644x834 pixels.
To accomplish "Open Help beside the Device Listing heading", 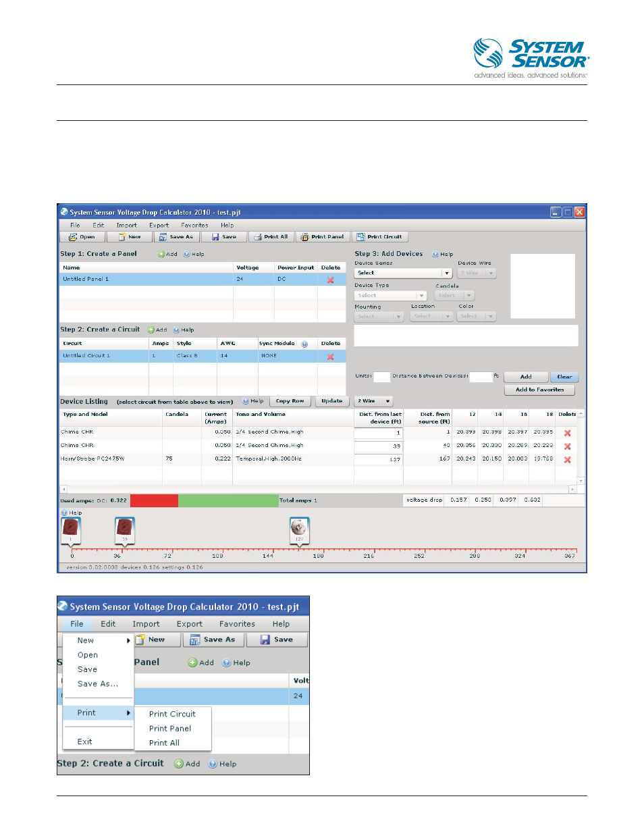I will click(x=246, y=401).
